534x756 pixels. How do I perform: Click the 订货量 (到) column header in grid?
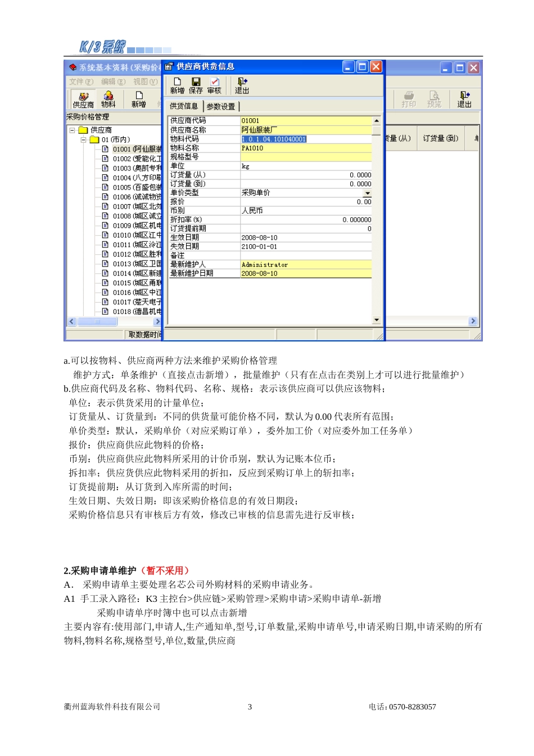(x=441, y=138)
